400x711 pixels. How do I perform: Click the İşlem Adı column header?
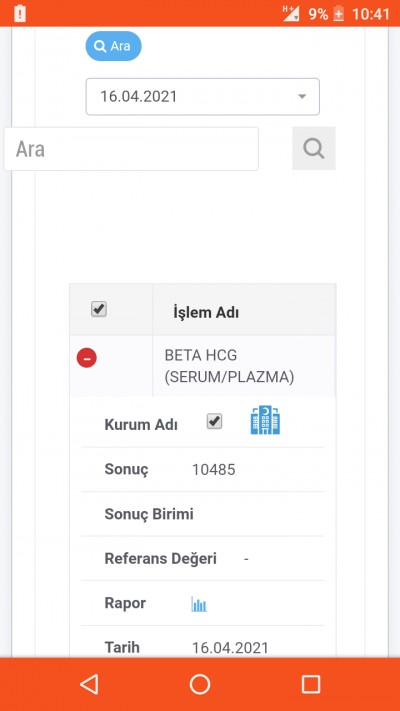[x=206, y=312]
